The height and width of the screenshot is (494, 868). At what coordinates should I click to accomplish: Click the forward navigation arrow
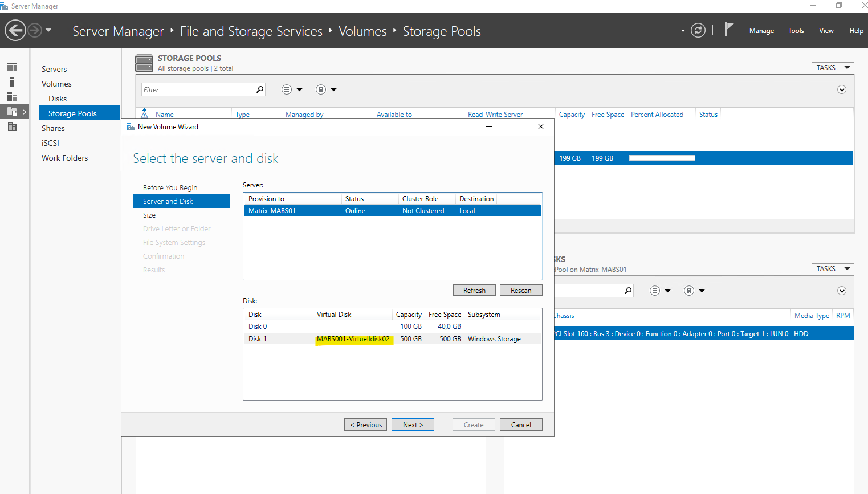point(35,30)
